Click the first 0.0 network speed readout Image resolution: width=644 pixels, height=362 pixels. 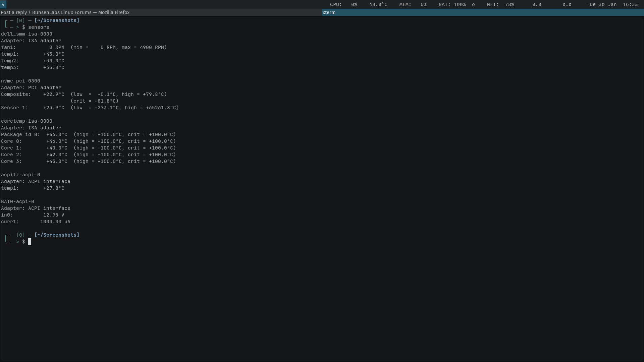pos(537,4)
